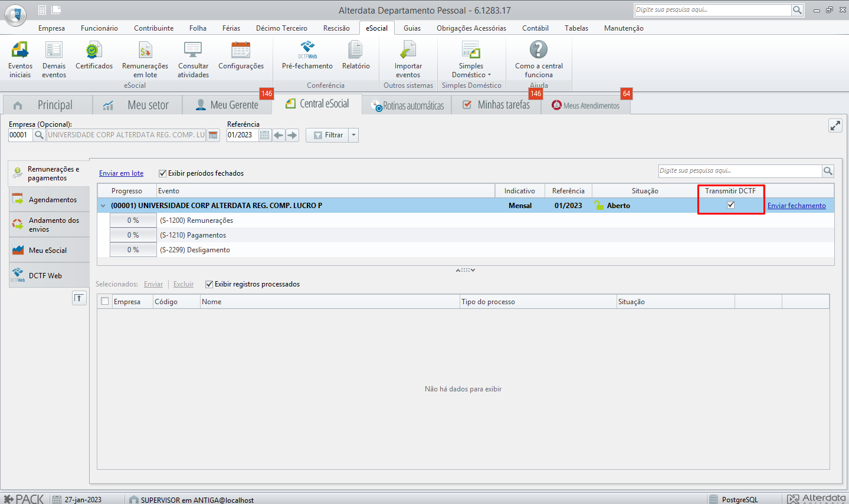This screenshot has height=504, width=849.
Task: Click the company search magnifier icon
Action: 39,135
